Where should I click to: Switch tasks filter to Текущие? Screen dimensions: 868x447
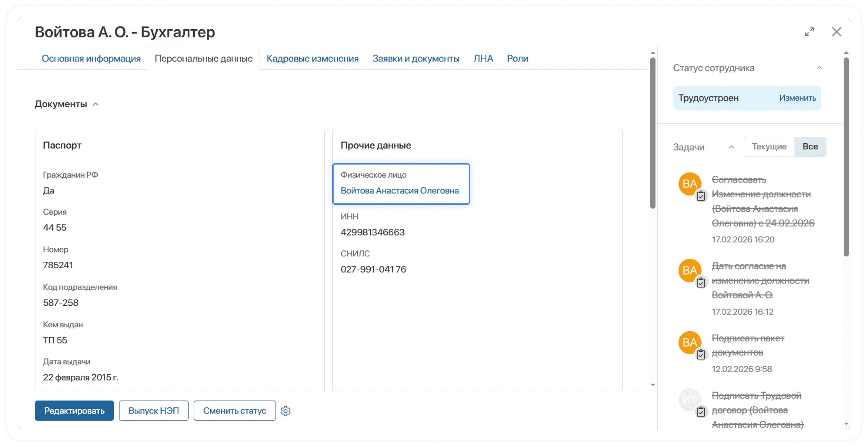(769, 147)
